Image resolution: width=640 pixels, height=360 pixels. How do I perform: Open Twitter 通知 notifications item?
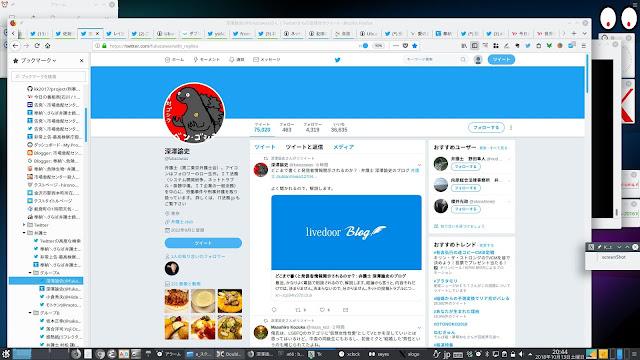pos(236,60)
